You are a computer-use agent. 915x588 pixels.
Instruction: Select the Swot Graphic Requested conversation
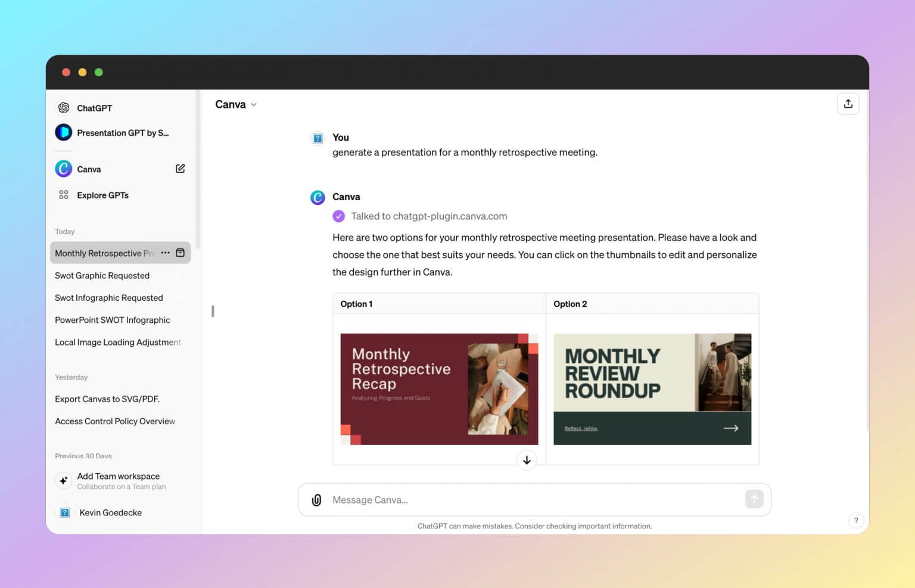(x=102, y=275)
